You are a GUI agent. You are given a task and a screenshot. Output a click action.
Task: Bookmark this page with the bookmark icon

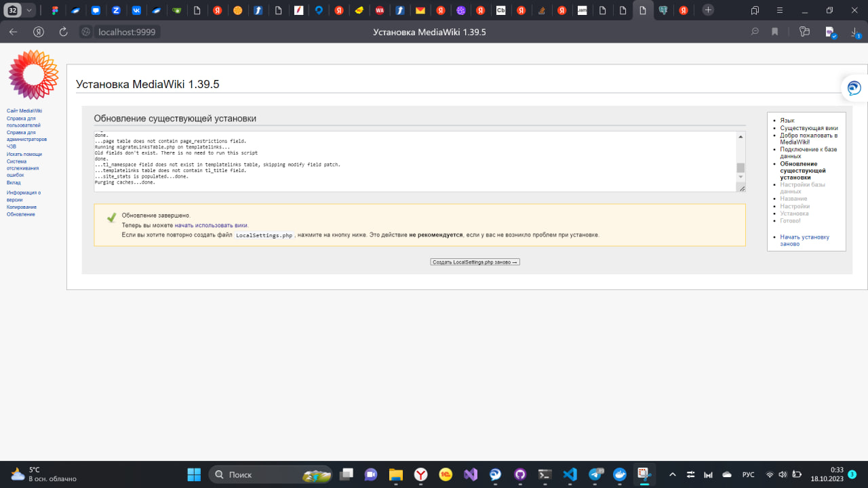tap(774, 32)
